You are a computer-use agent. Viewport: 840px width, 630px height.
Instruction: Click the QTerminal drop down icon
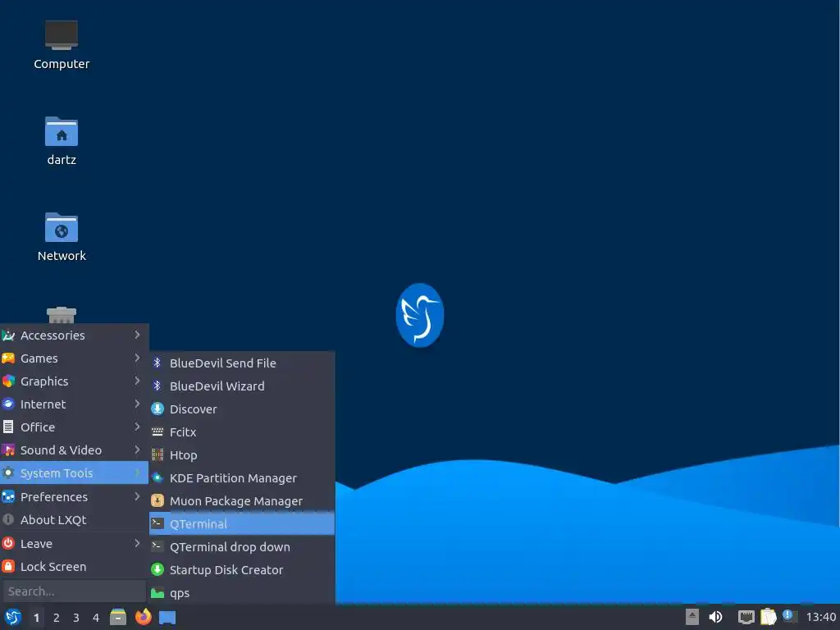(x=157, y=546)
